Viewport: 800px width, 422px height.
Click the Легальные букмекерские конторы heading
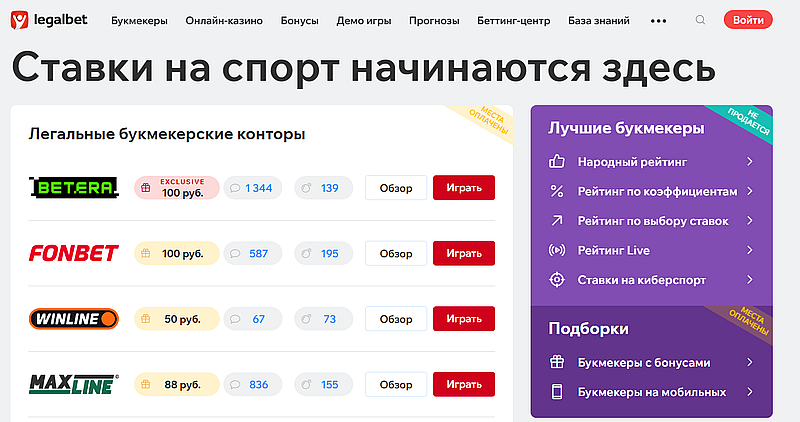coord(167,134)
